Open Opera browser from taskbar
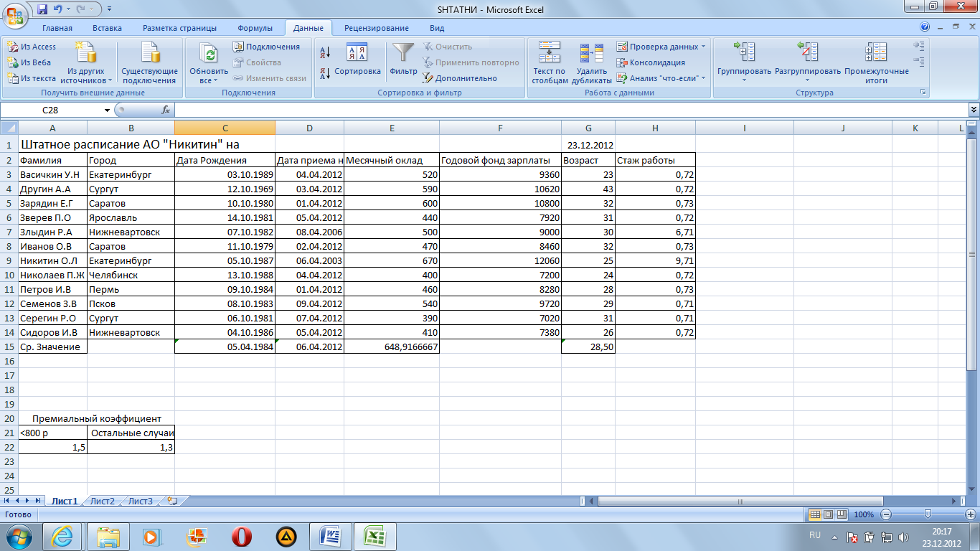 242,536
